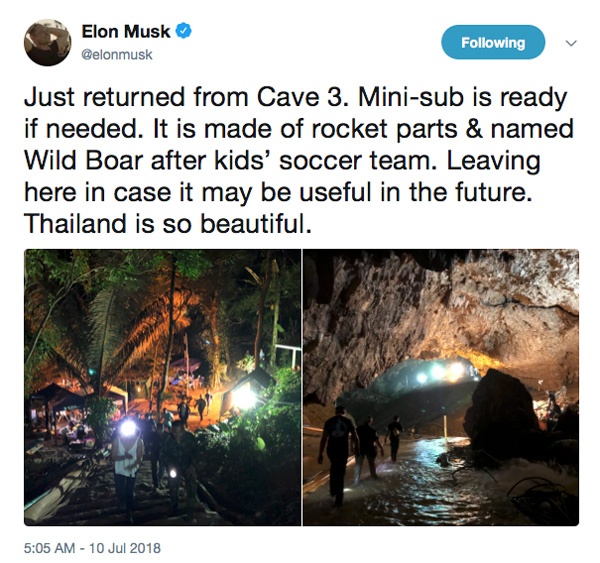Open the tweet timestamp 5:05 AM

(x=49, y=548)
